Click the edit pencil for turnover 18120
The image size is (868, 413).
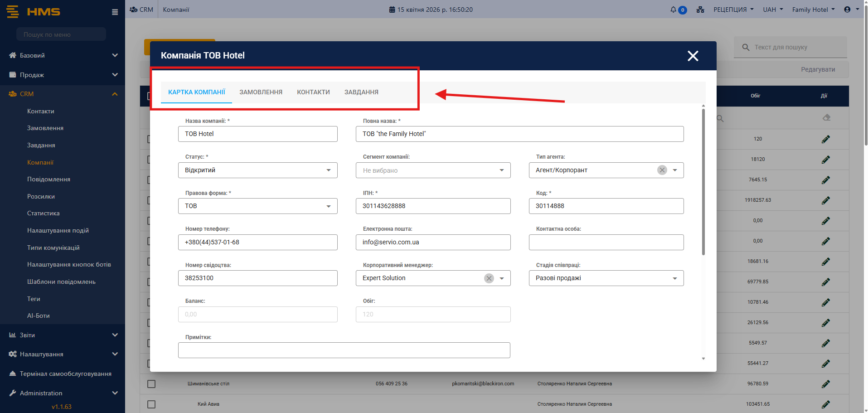point(825,160)
